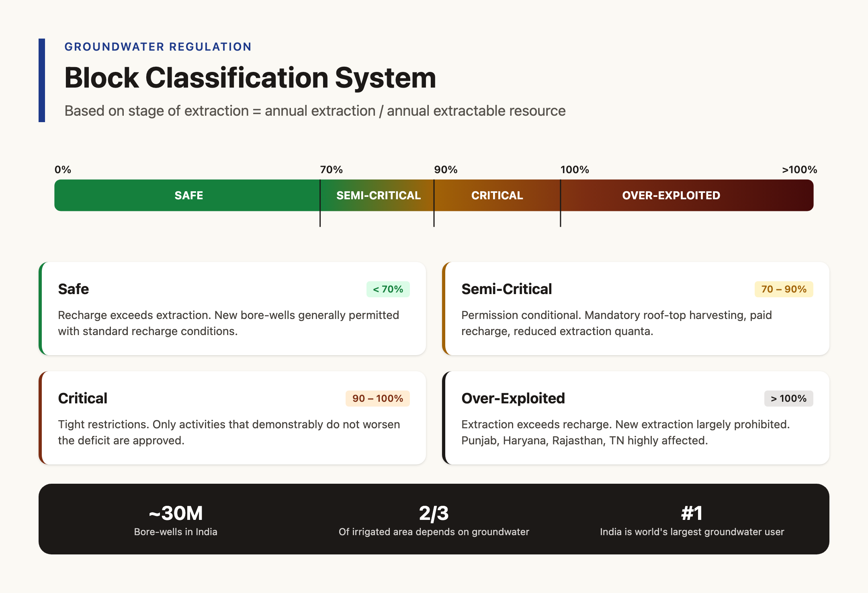Click the 70% scale label

click(332, 170)
